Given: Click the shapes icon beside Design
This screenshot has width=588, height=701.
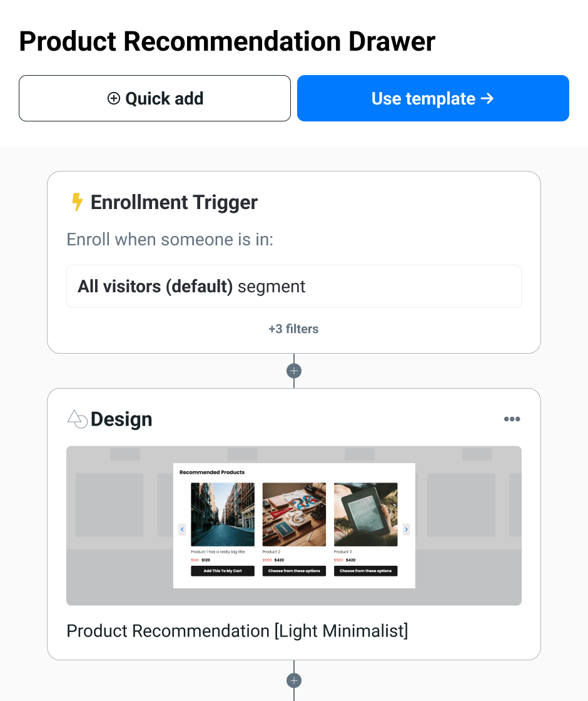Looking at the screenshot, I should coord(77,419).
